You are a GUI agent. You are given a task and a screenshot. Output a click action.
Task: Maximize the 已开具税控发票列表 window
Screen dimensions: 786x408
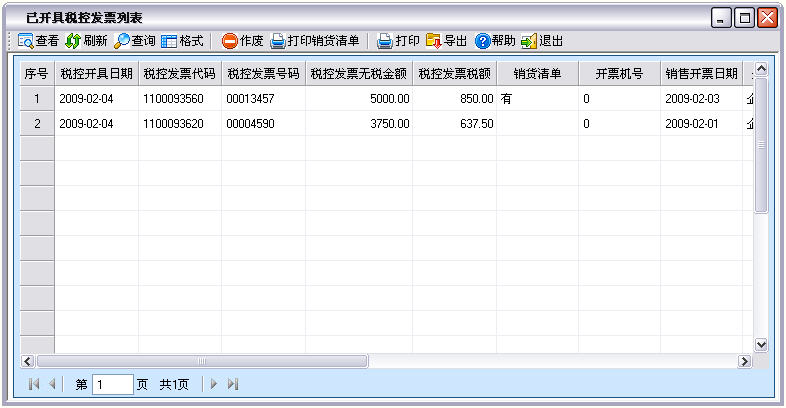(744, 18)
